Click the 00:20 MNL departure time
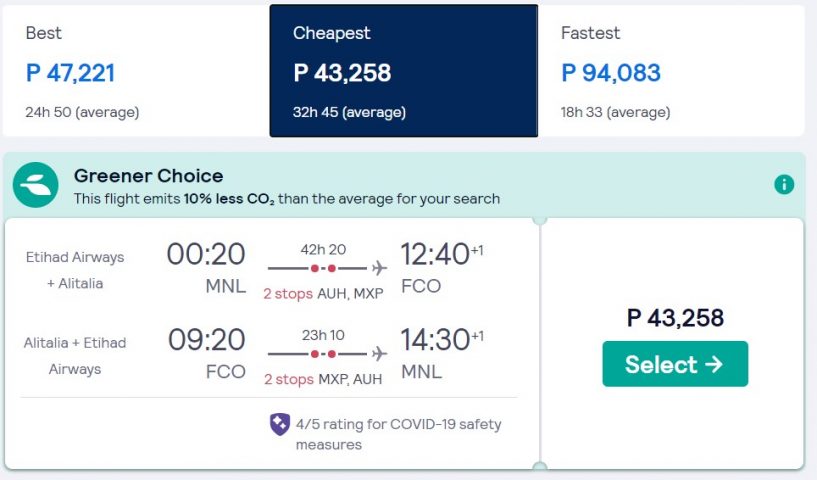Viewport: 817px width, 480px height. click(x=206, y=268)
